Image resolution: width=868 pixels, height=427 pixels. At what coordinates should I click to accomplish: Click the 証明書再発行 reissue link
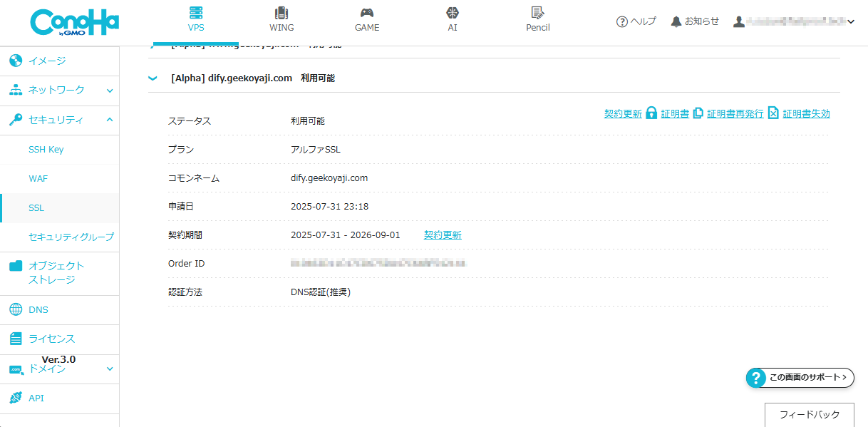pyautogui.click(x=735, y=113)
